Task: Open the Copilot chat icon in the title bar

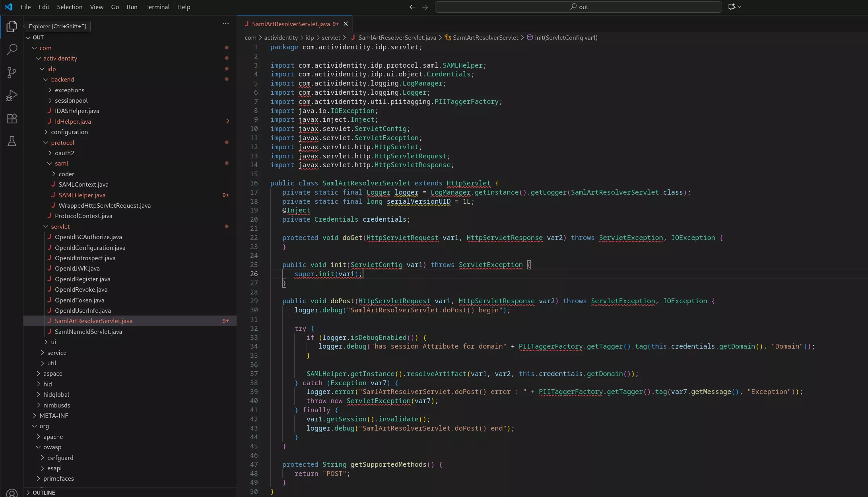Action: point(732,7)
